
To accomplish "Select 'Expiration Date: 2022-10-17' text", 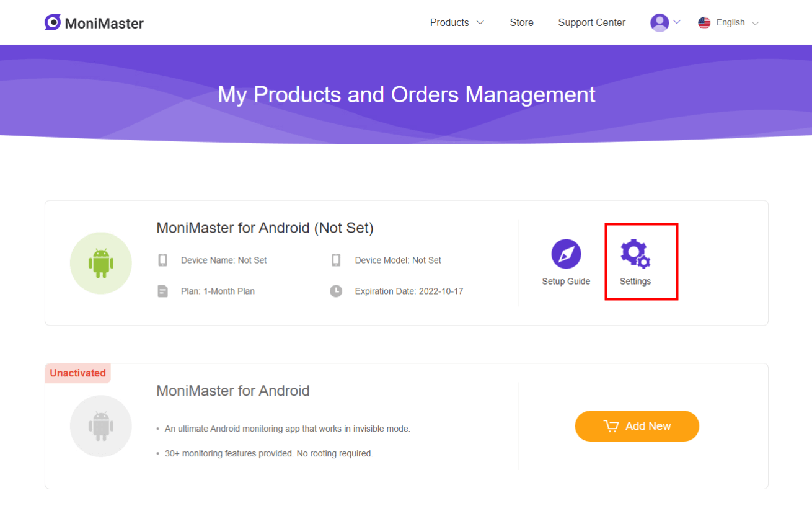I will pos(409,291).
